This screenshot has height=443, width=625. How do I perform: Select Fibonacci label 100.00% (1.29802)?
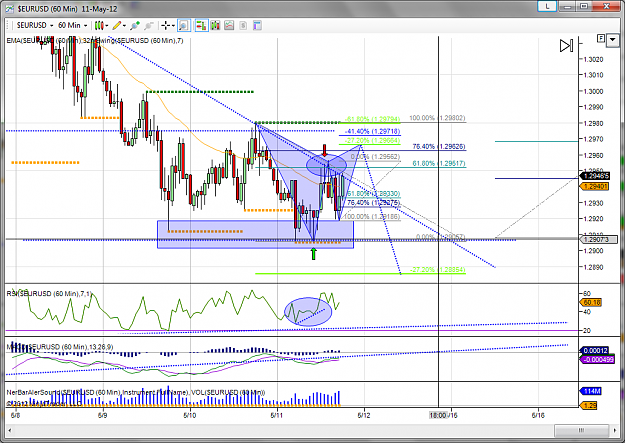pos(437,118)
